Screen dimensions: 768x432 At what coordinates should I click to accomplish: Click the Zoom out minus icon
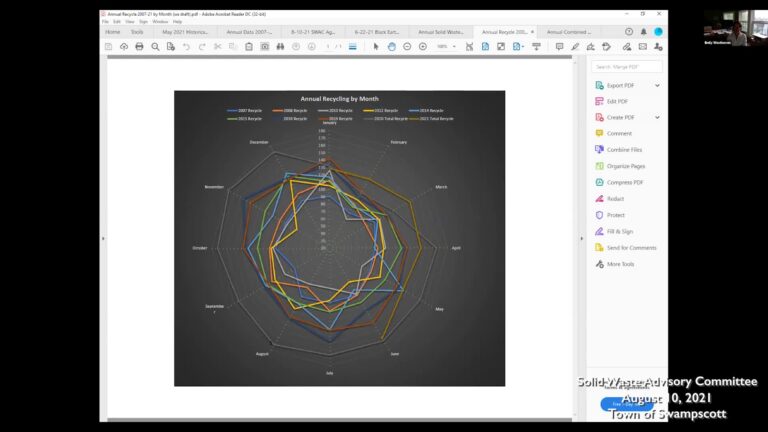(x=407, y=47)
